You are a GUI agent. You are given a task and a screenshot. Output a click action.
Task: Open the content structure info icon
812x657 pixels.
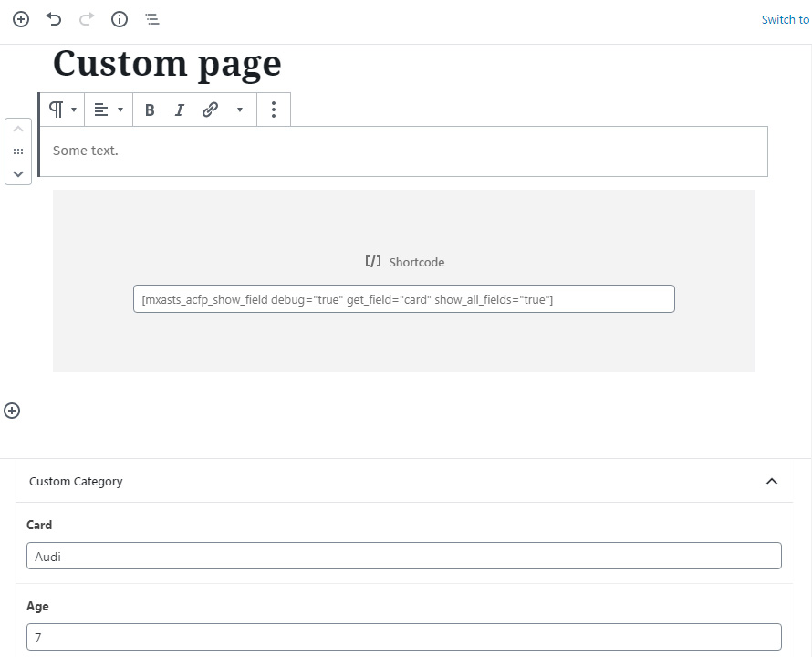[x=120, y=20]
